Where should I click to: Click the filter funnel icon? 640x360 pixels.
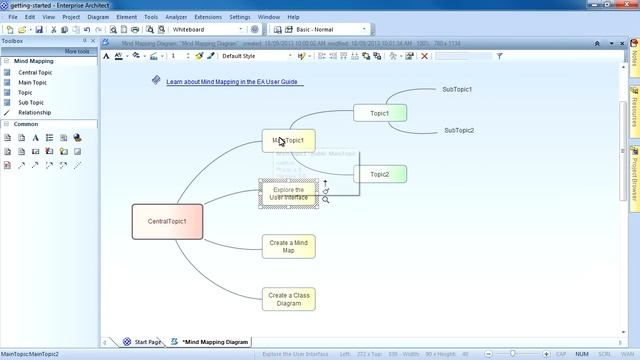tap(499, 56)
